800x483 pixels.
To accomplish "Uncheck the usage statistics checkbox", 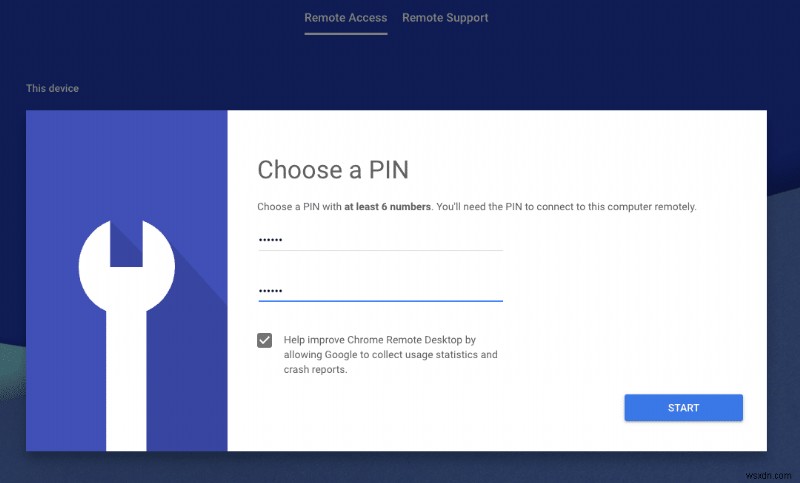I will pos(264,340).
